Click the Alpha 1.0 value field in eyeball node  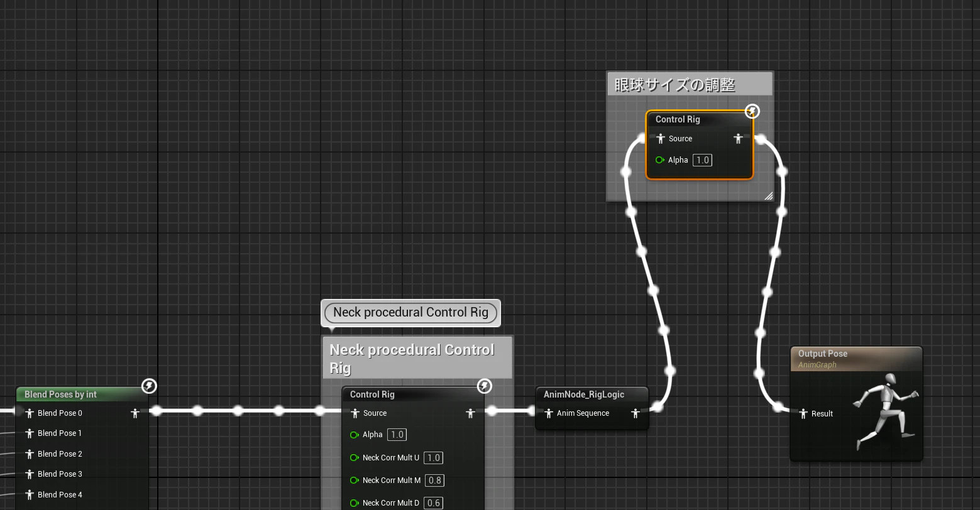tap(702, 160)
